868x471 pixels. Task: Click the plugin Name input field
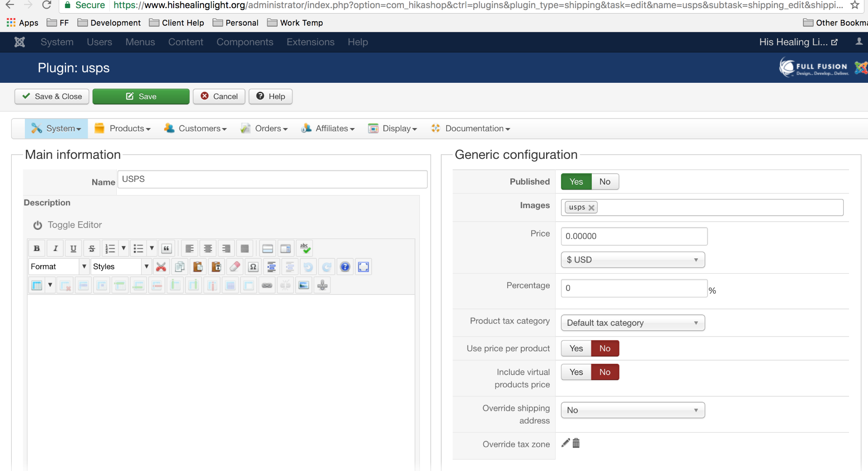point(273,179)
